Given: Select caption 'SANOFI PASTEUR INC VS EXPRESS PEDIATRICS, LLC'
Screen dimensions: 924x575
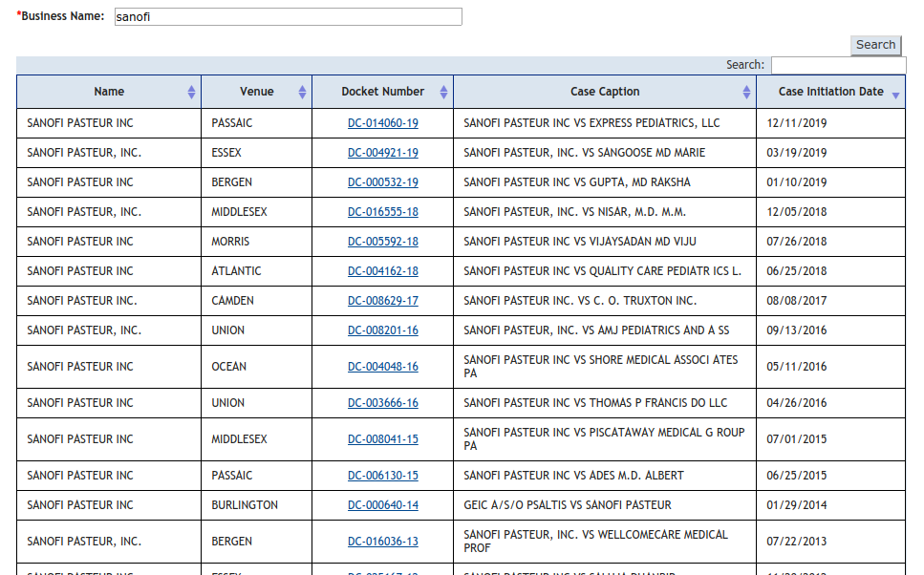Looking at the screenshot, I should pos(591,123).
